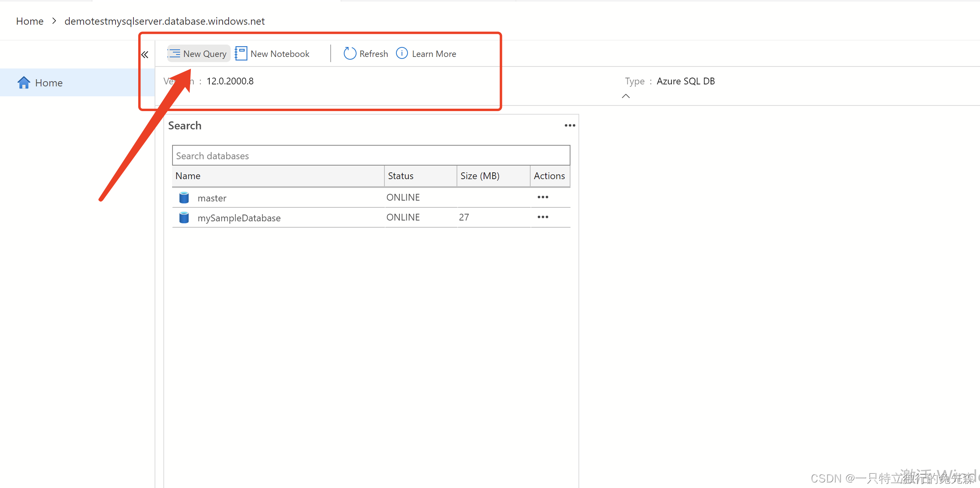
Task: Click the mySampleDatabase database icon
Action: (x=184, y=217)
